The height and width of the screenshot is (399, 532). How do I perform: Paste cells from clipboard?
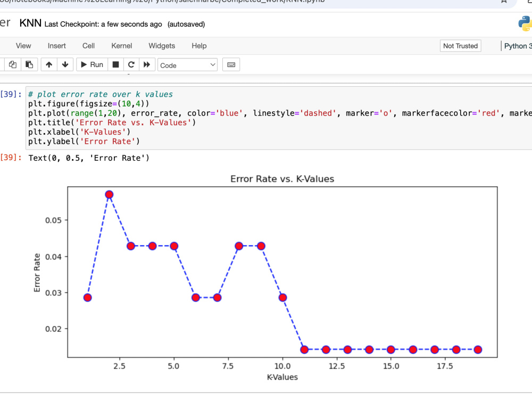tap(29, 64)
